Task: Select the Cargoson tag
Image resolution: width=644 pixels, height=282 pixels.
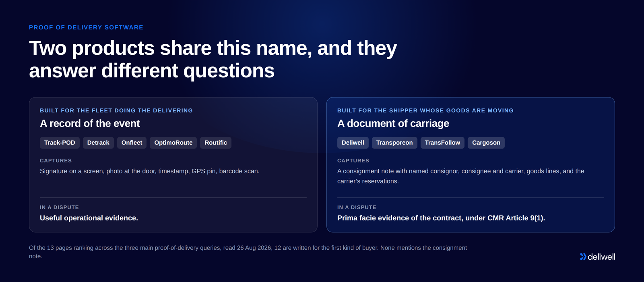Action: [486, 143]
